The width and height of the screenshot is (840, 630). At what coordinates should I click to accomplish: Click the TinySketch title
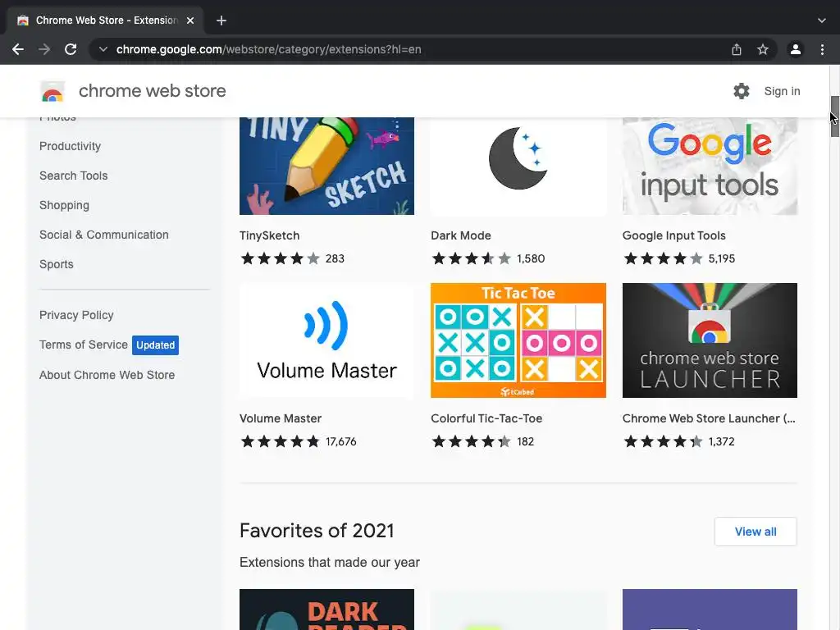(269, 235)
